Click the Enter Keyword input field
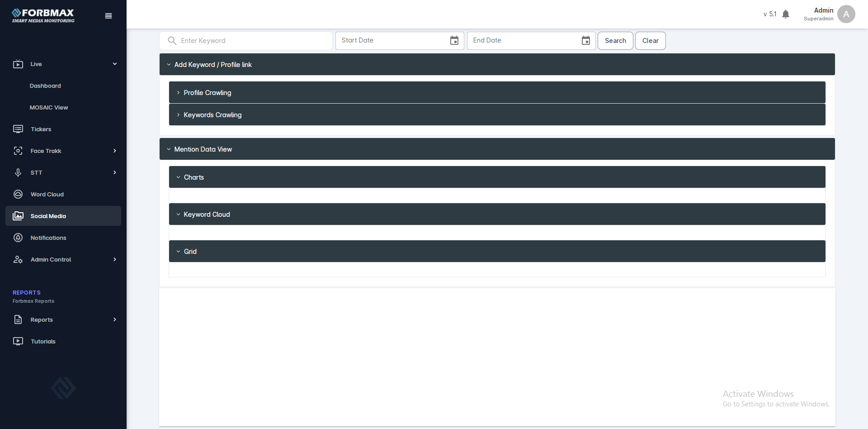Screen dimensions: 868x429 click(246, 41)
